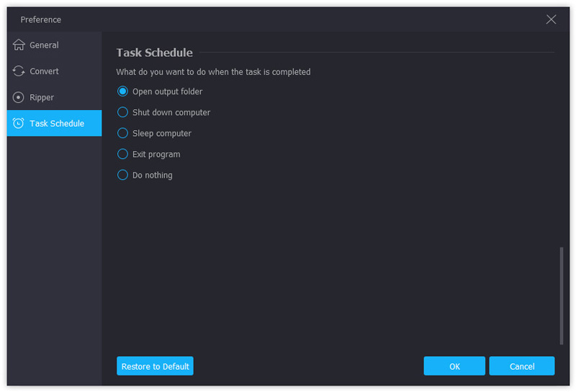Confirm settings with the OK button

[454, 366]
